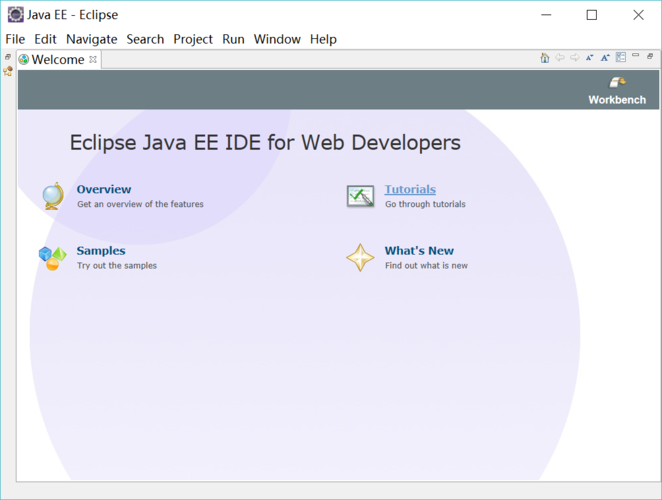Click the Home icon in Welcome toolbar
The width and height of the screenshot is (662, 500).
pos(545,58)
